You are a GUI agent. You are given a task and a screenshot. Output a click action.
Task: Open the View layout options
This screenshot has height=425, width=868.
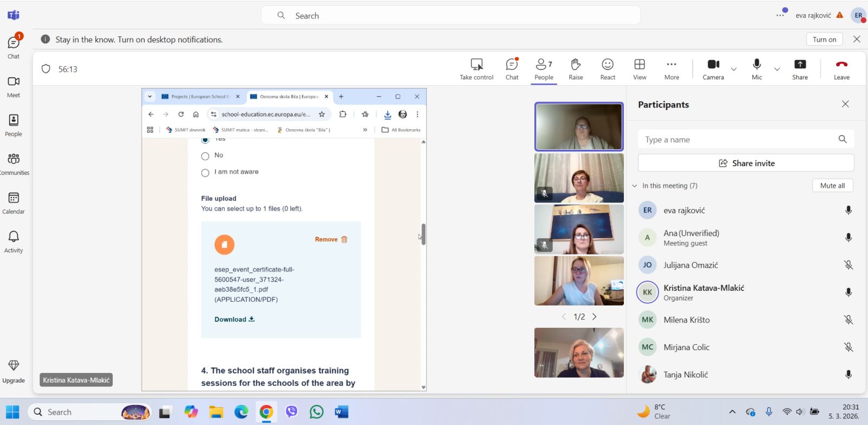coord(640,65)
